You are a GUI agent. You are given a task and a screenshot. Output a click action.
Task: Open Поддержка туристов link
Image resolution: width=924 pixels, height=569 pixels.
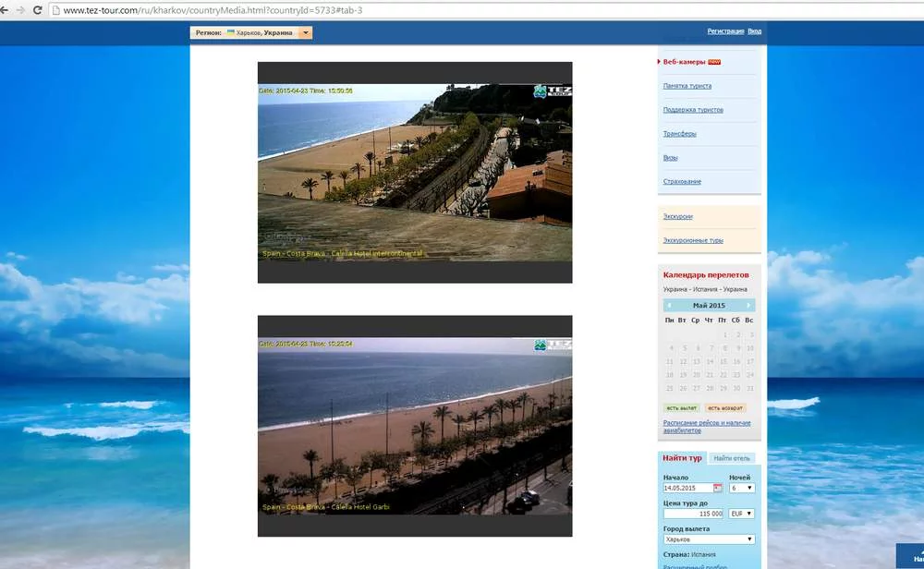(693, 110)
